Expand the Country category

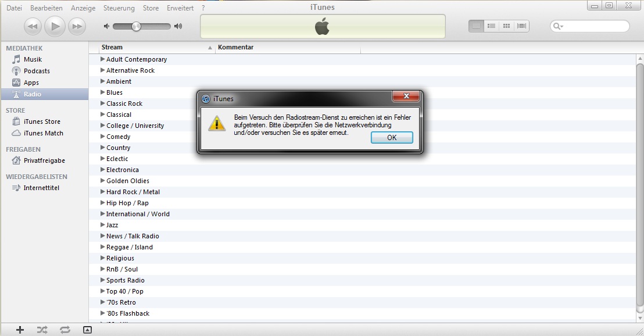103,148
